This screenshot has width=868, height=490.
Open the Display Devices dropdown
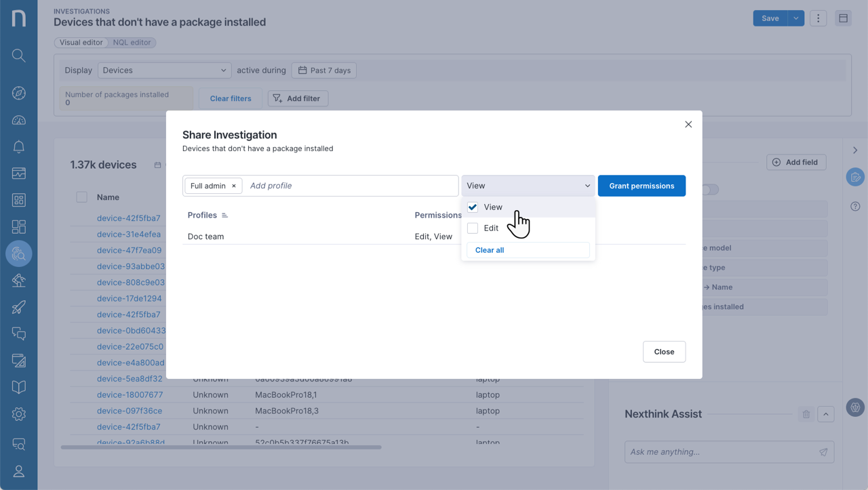164,70
